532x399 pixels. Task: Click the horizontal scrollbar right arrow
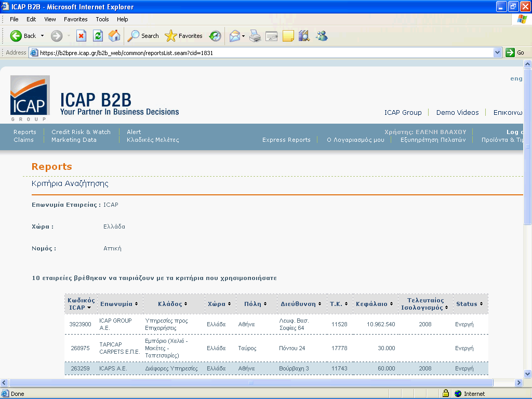(x=518, y=383)
